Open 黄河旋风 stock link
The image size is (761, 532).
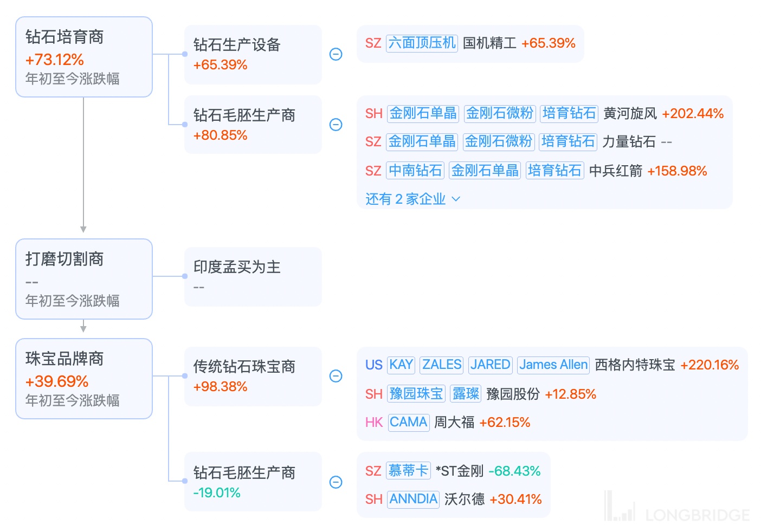630,114
